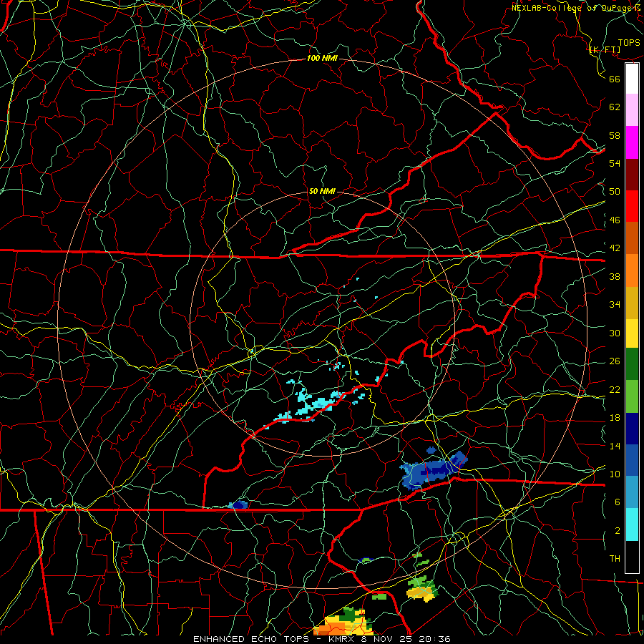Select the dark maroon legend band
Image resolution: width=644 pixels, height=644 pixels.
[x=632, y=174]
